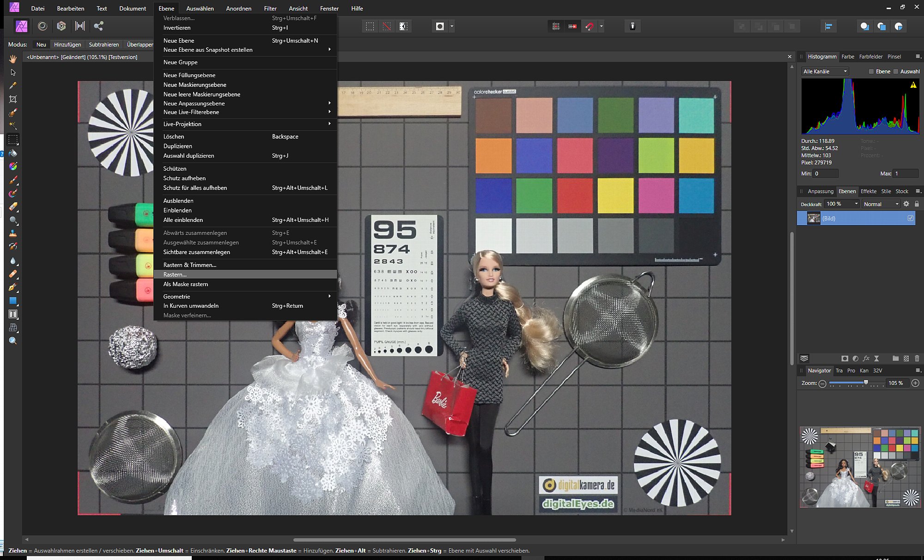924x560 pixels.
Task: Select the Hand view tool
Action: [13, 59]
